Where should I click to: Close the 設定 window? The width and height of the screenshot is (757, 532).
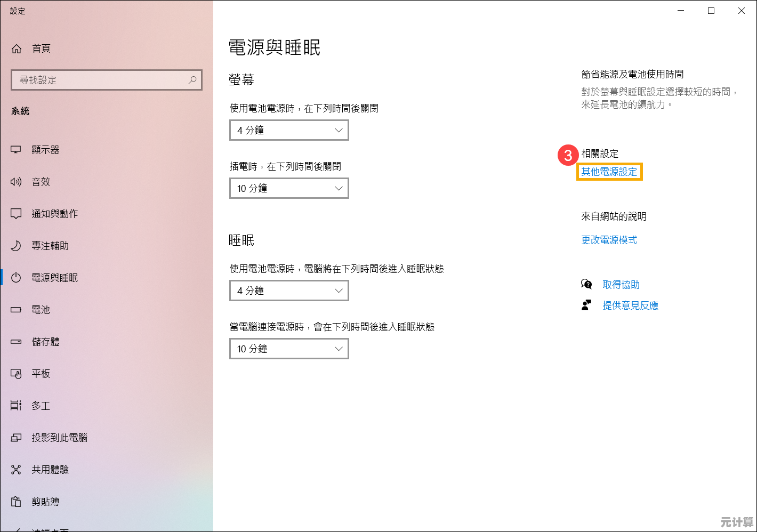[742, 11]
